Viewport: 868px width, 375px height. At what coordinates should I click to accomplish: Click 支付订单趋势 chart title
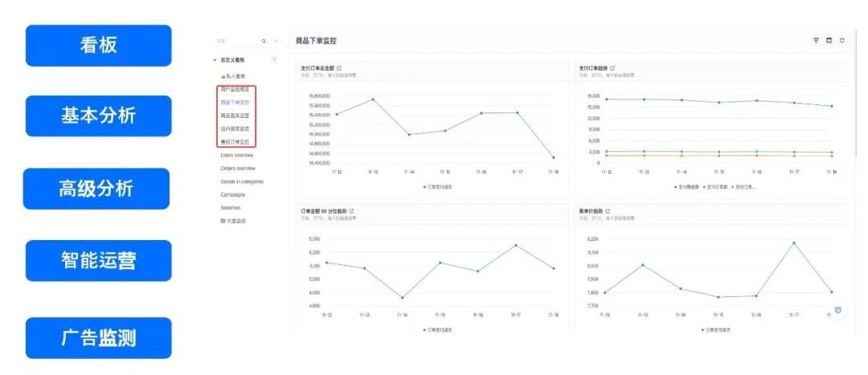(593, 68)
